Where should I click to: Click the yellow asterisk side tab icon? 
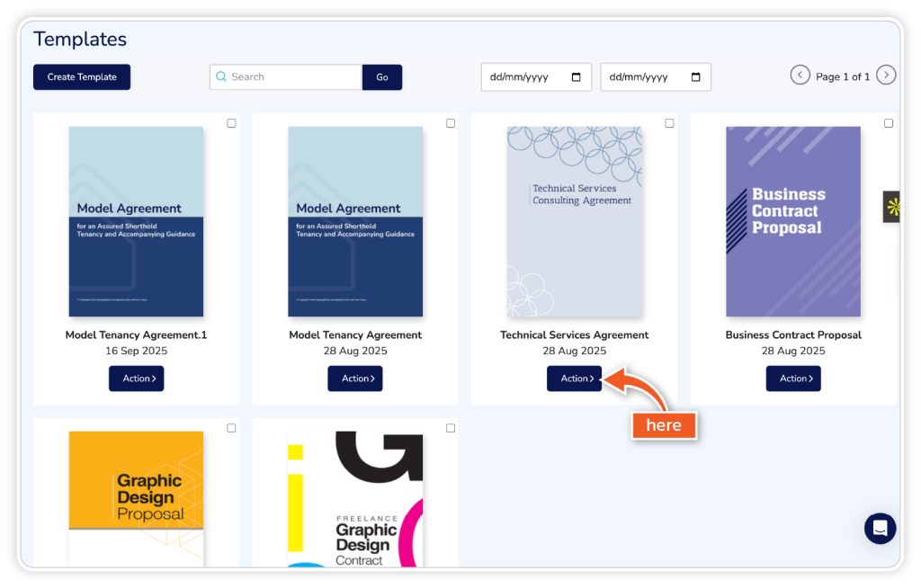tap(892, 208)
